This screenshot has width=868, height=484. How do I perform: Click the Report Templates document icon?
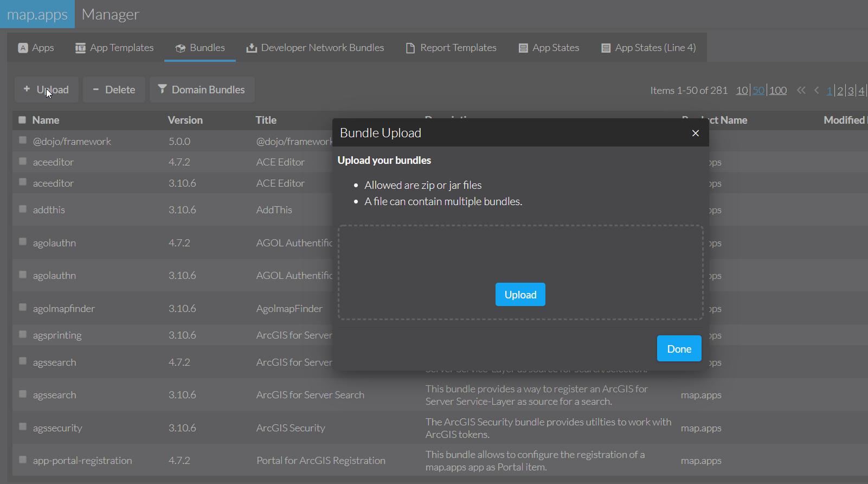[410, 48]
